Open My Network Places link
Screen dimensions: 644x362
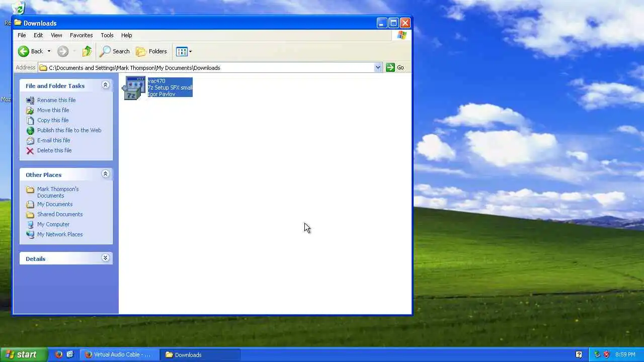[x=60, y=234]
